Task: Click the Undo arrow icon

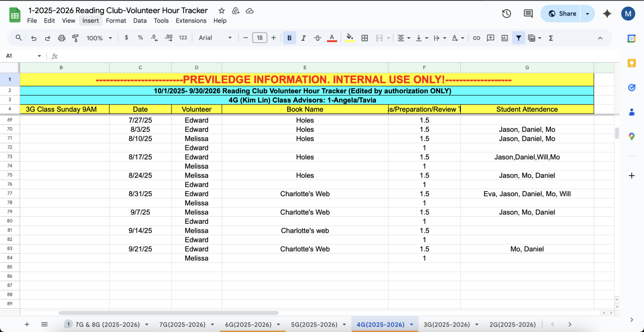Action: (34, 38)
